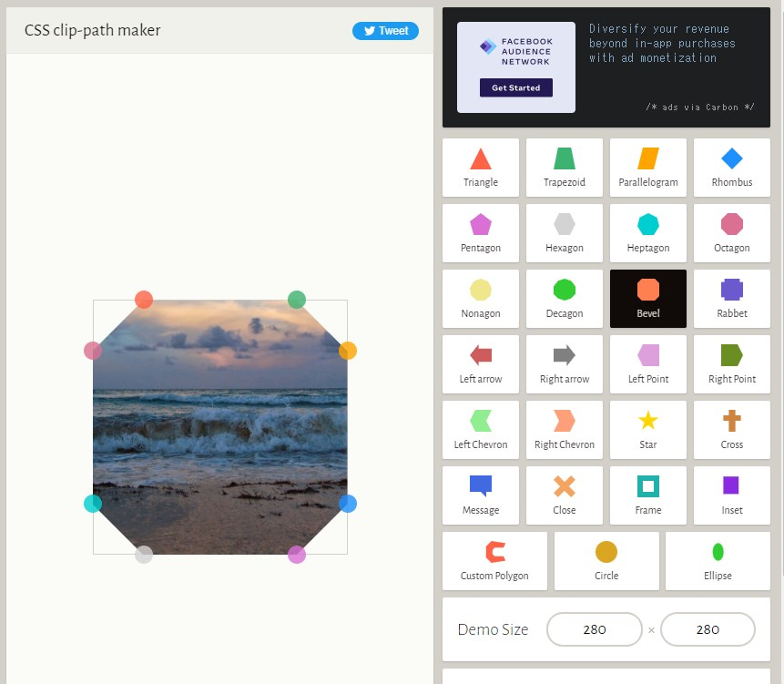Select the Ellipse shape
The image size is (784, 684).
tap(718, 561)
